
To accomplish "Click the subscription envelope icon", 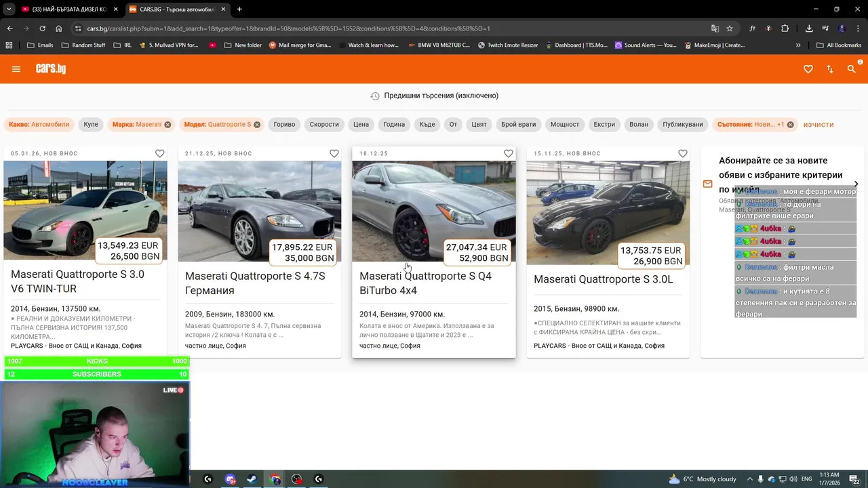I will coord(708,184).
